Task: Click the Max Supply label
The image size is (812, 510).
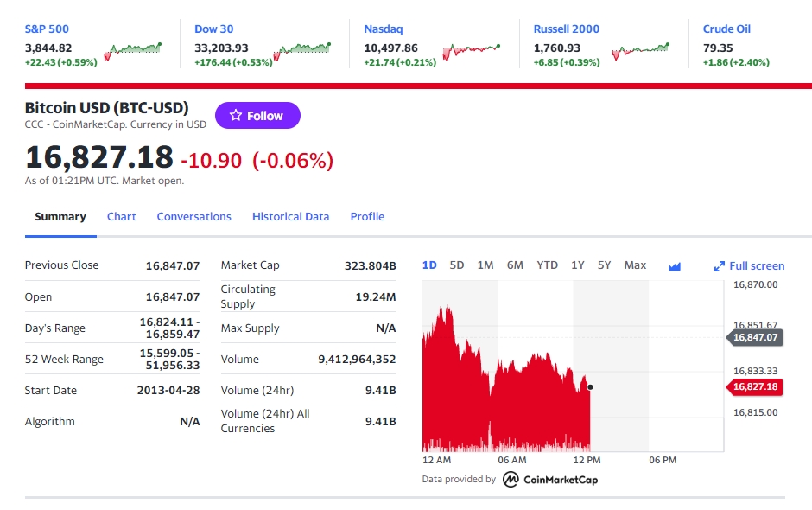Action: 251,328
